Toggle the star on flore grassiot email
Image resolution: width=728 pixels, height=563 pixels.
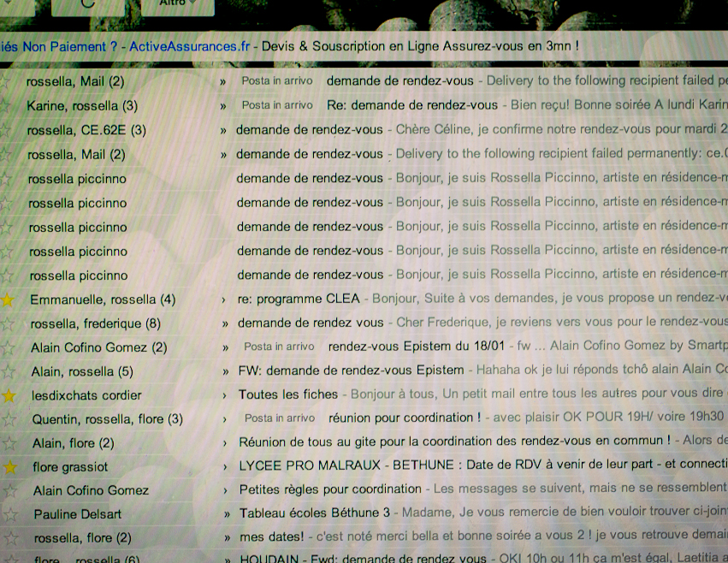(9, 467)
